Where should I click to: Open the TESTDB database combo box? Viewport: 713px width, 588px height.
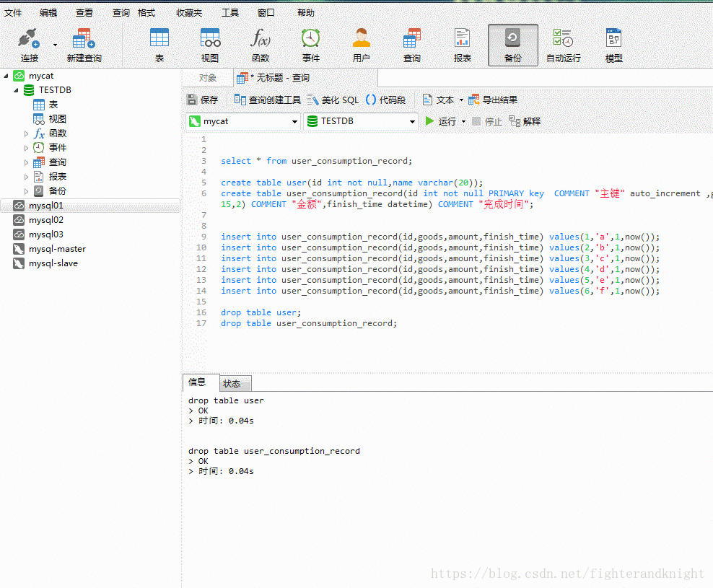pos(361,121)
